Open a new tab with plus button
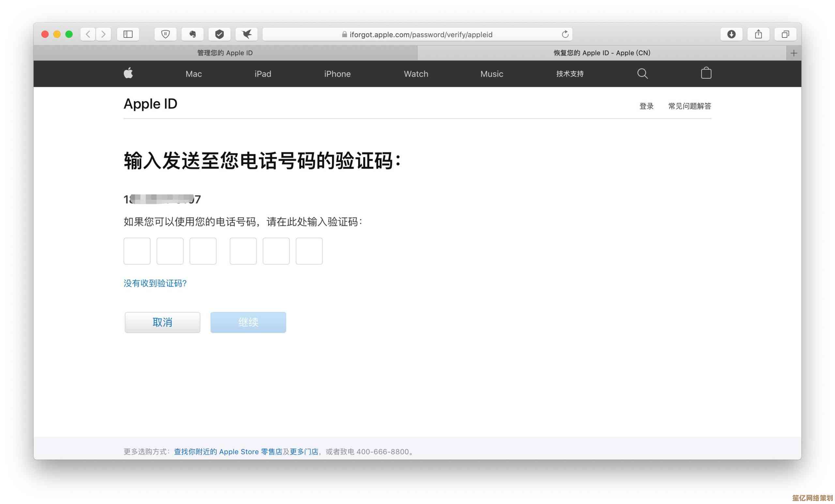 794,53
